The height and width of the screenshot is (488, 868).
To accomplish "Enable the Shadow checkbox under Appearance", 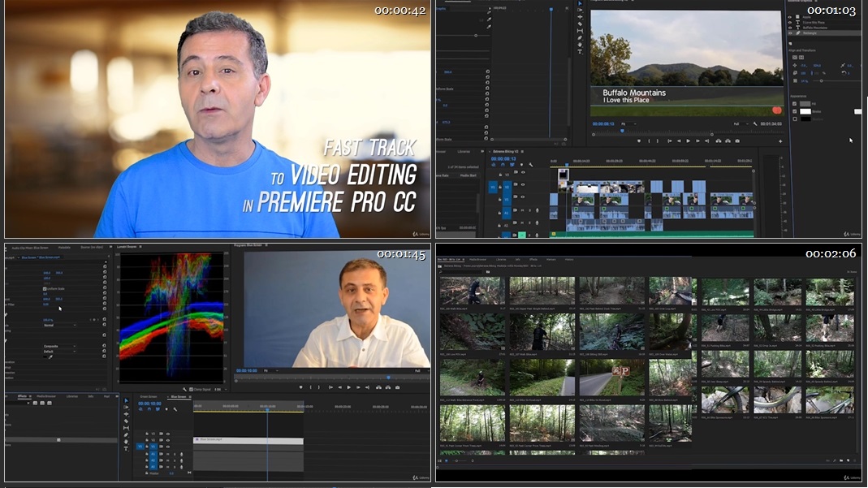I will pyautogui.click(x=795, y=119).
